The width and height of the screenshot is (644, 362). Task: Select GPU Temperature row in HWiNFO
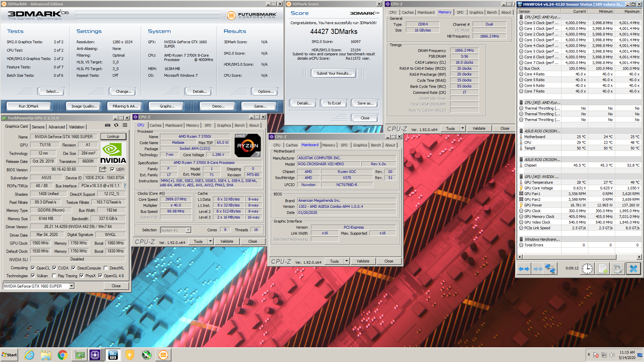click(579, 182)
